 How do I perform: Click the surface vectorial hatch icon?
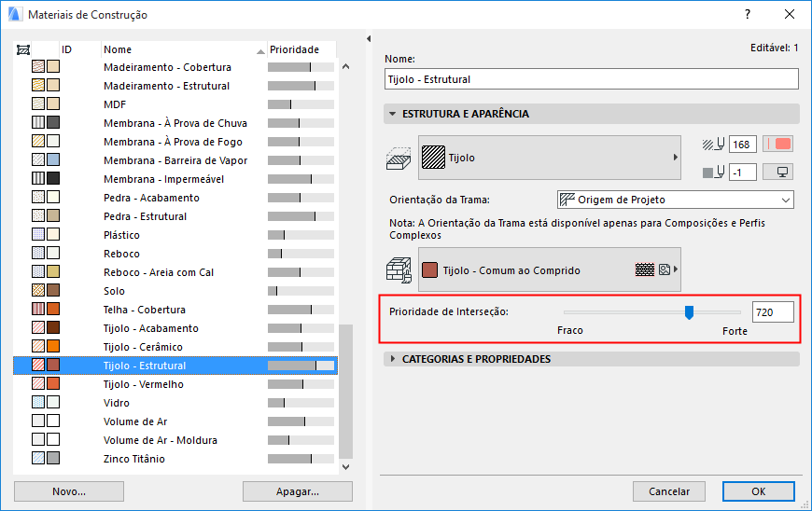click(645, 269)
